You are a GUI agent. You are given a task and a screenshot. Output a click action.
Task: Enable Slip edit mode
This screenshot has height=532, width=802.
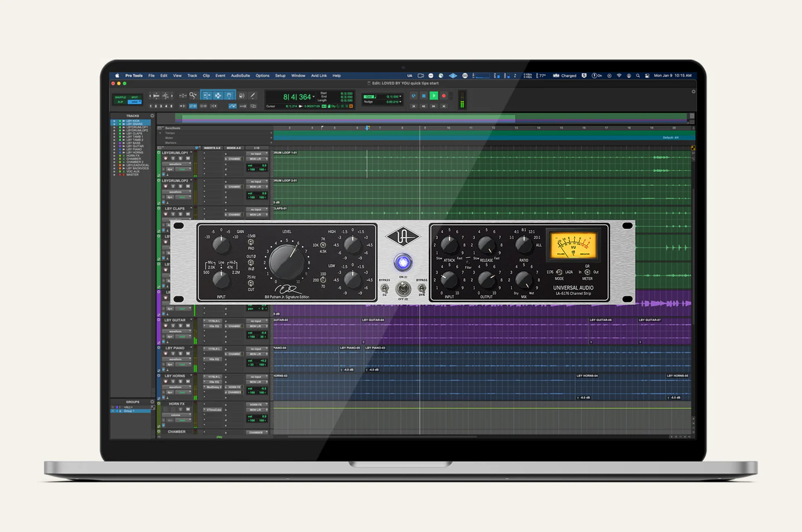point(120,102)
